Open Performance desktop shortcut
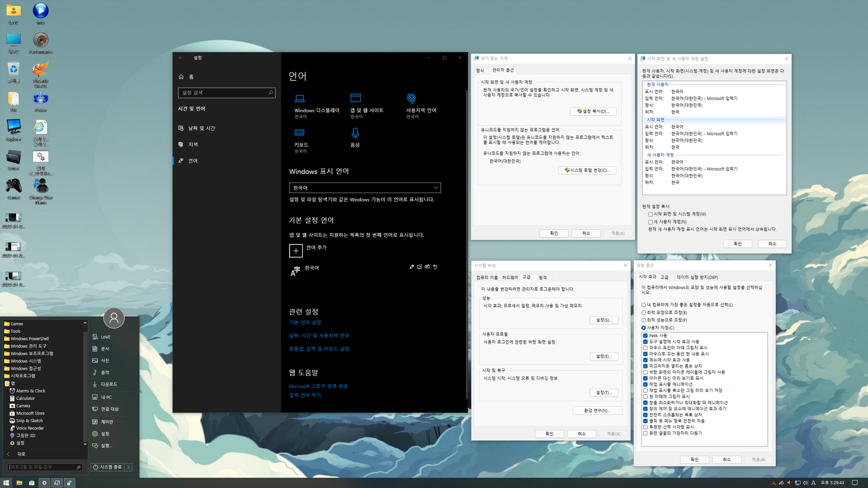This screenshot has height=488, width=868. pyautogui.click(x=41, y=43)
